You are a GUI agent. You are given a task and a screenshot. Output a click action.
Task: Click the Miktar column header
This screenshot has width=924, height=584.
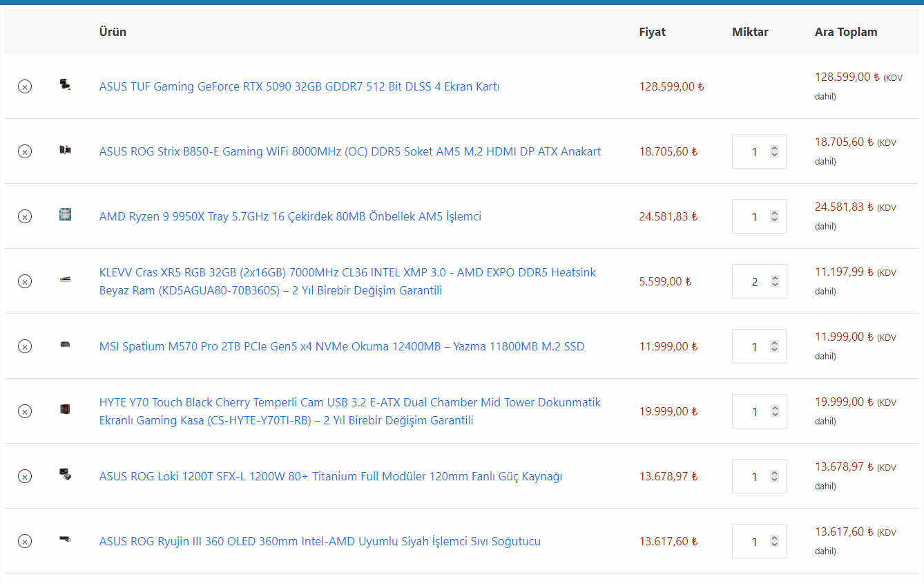(x=750, y=32)
